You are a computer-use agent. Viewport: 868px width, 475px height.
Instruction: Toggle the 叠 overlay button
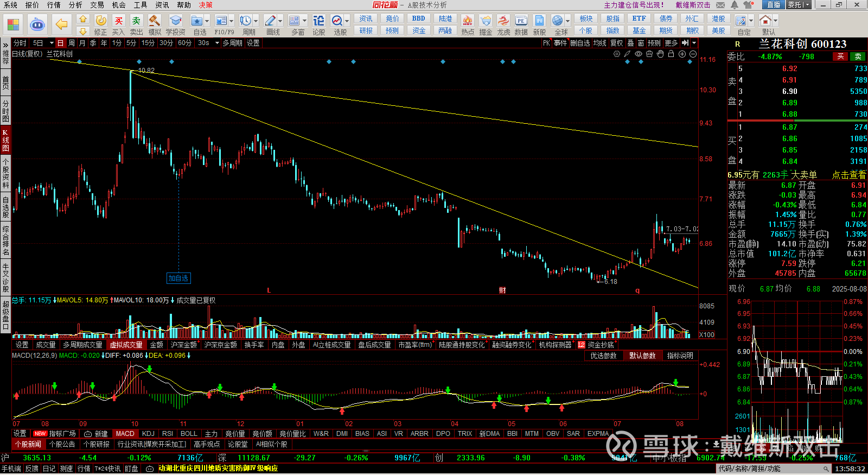point(630,43)
